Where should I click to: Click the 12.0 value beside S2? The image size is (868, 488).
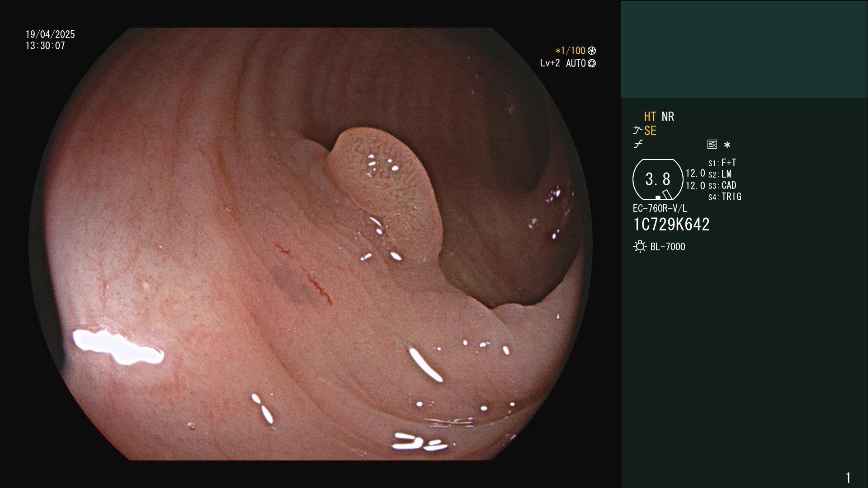click(695, 174)
